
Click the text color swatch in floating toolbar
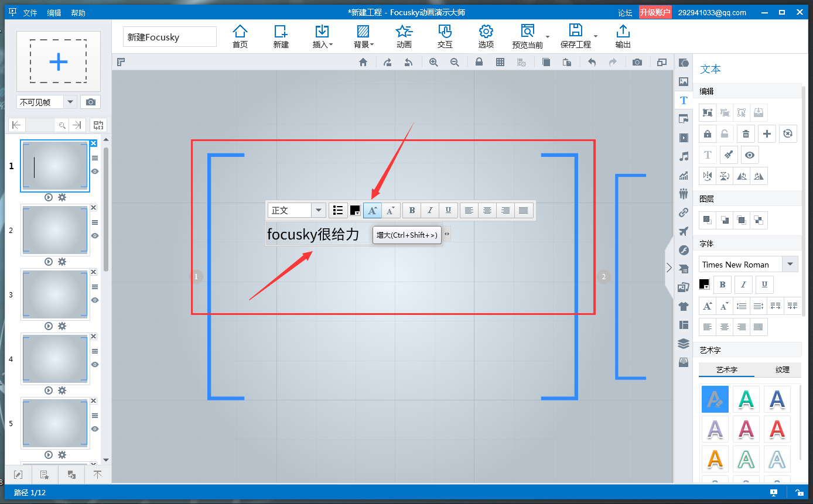click(355, 210)
